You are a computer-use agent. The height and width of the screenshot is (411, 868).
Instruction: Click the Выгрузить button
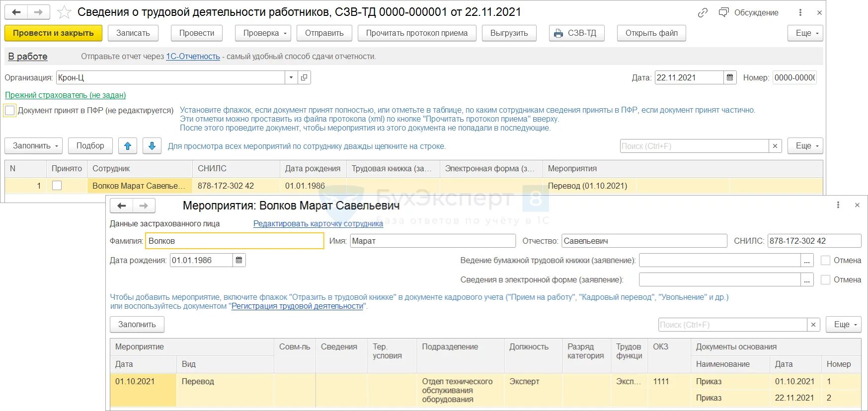(509, 33)
